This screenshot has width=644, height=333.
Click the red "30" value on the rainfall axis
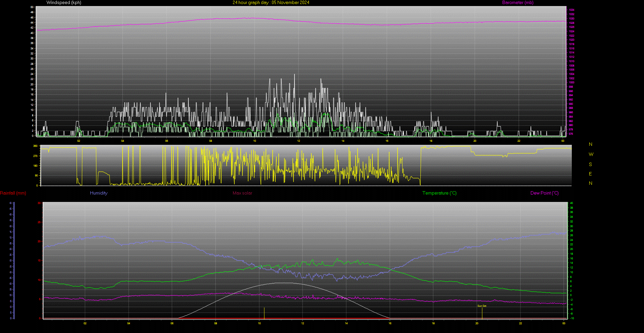39,203
